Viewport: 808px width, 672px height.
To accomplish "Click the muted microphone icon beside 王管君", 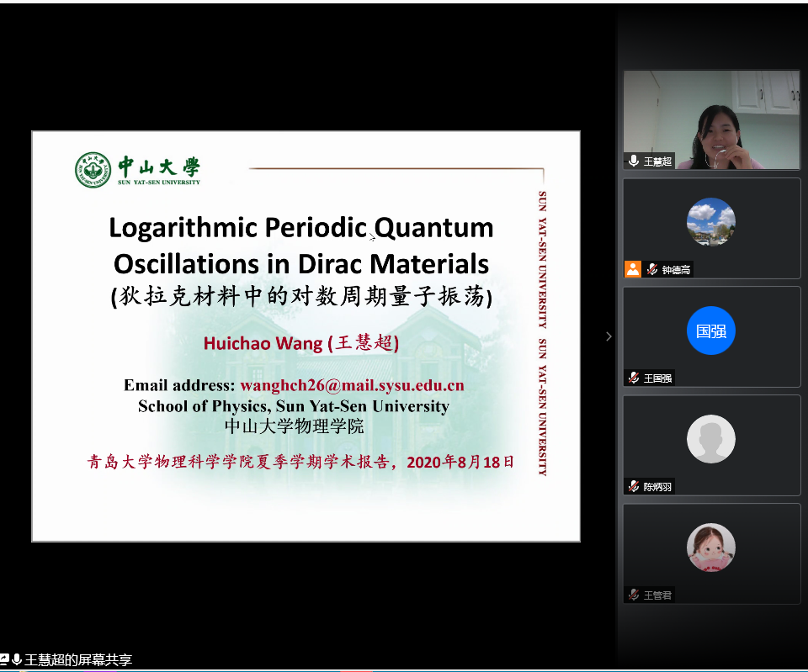I will tap(634, 595).
